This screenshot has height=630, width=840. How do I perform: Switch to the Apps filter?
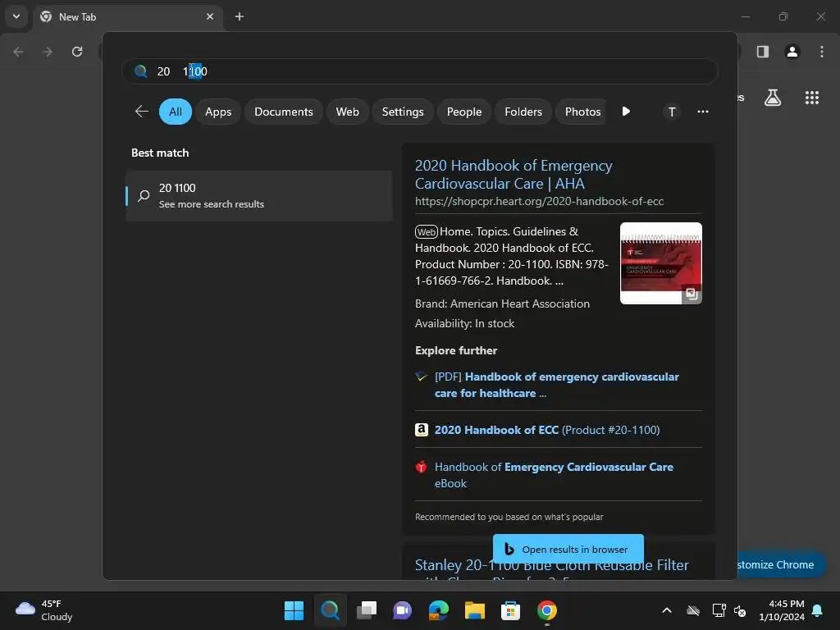[218, 112]
